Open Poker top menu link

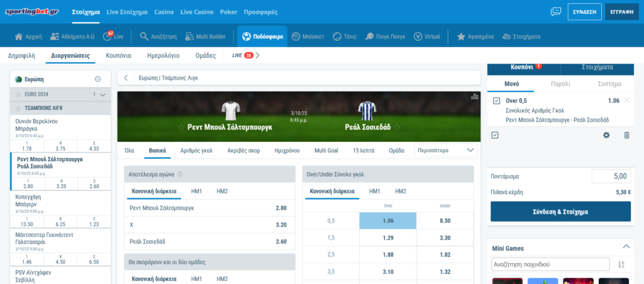pos(228,12)
